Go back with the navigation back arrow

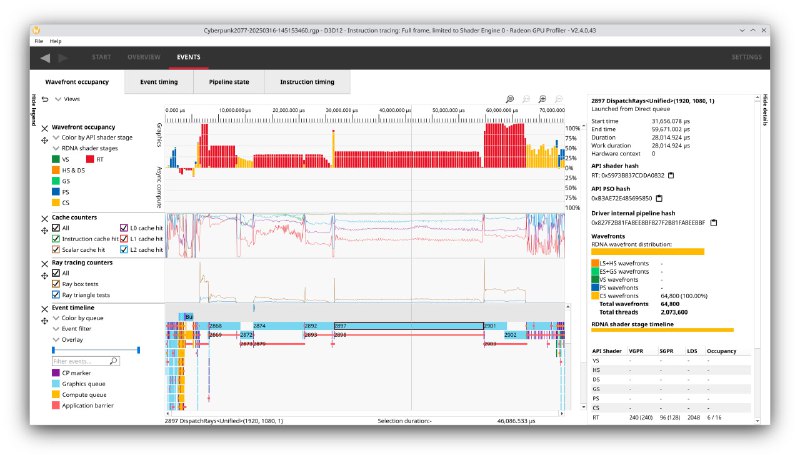click(45, 58)
